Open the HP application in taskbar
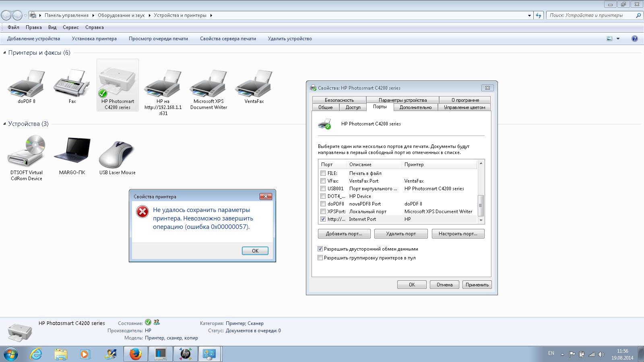Image resolution: width=644 pixels, height=362 pixels. [x=186, y=354]
